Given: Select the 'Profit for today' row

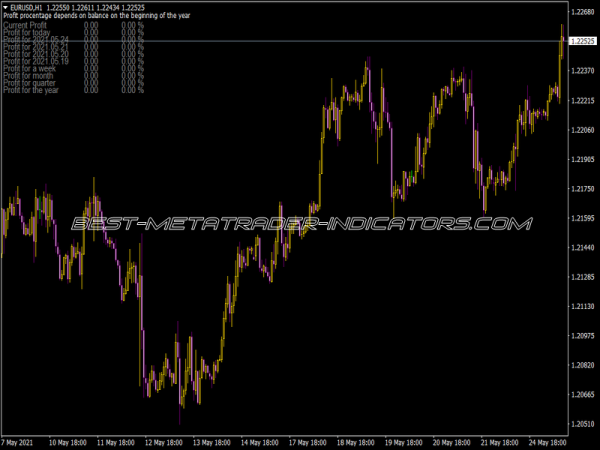Looking at the screenshot, I should click(27, 32).
